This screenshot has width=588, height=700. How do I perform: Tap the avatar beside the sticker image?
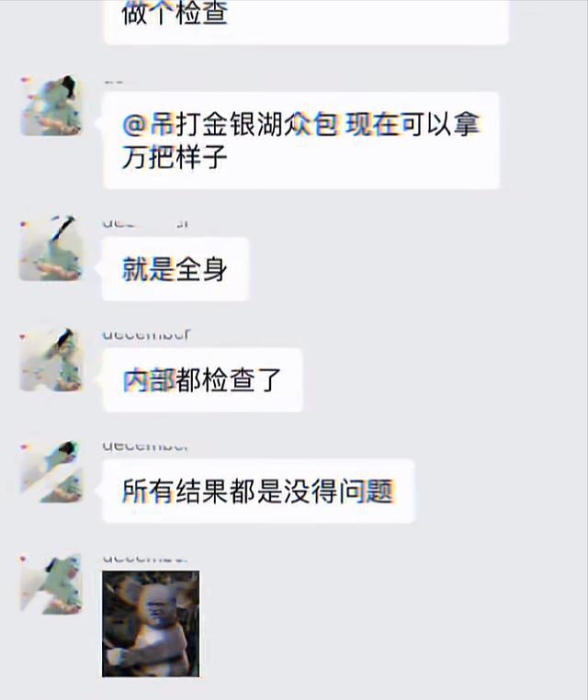point(51,584)
